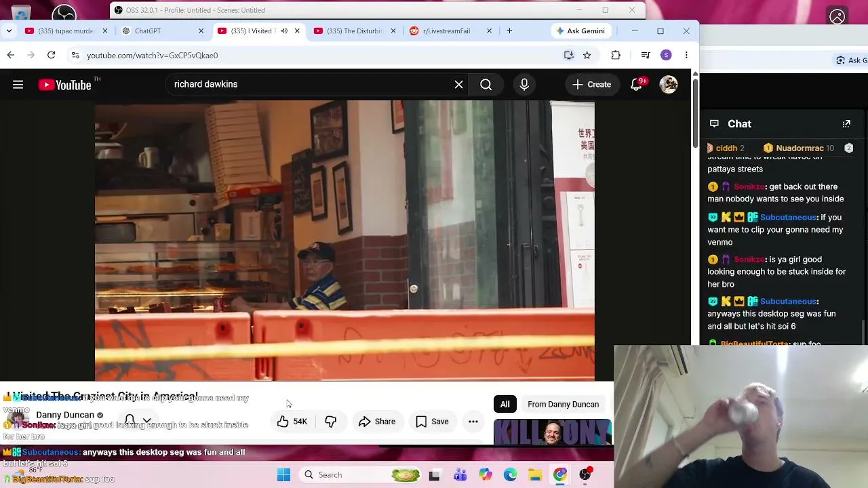
Task: Close the r/LivestreamFail tab
Action: click(490, 31)
